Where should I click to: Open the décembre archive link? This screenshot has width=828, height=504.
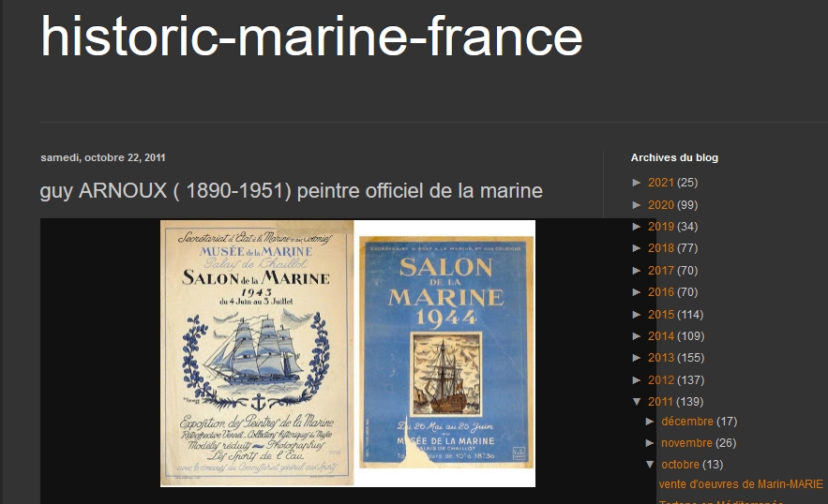click(x=687, y=422)
